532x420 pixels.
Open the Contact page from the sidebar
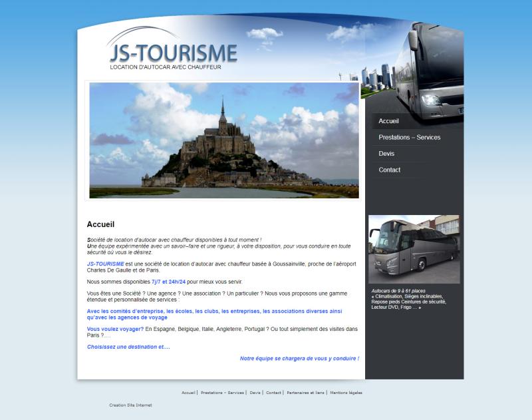[x=389, y=170]
